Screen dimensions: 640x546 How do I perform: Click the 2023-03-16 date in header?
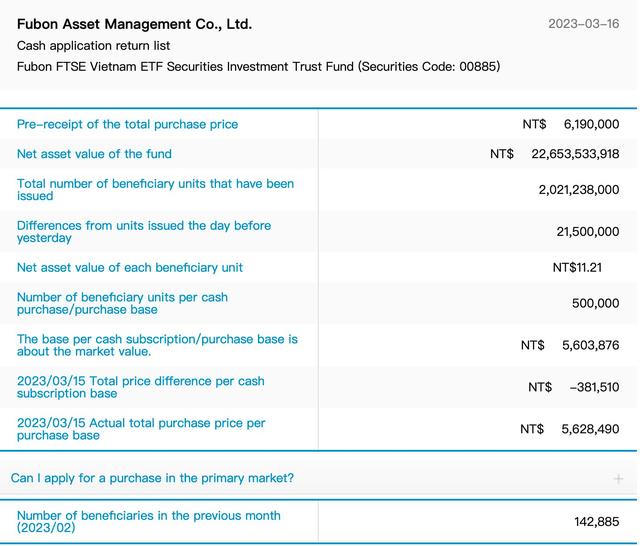coord(584,24)
